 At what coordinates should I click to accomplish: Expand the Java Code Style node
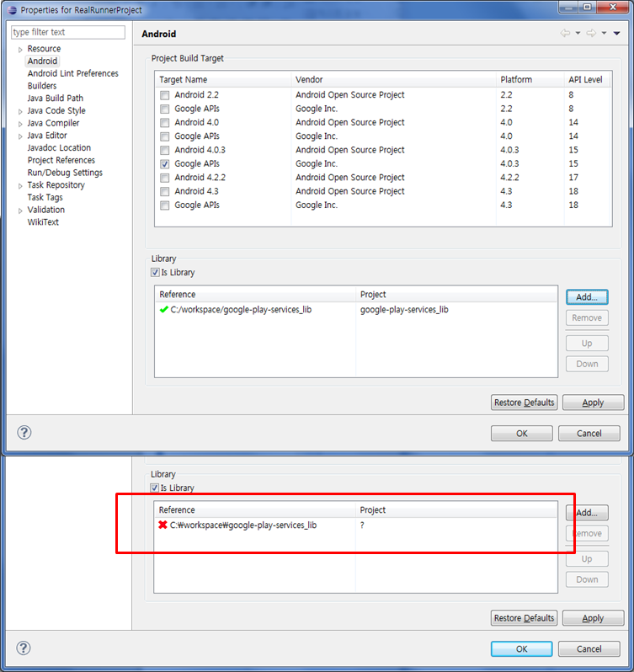[x=20, y=111]
